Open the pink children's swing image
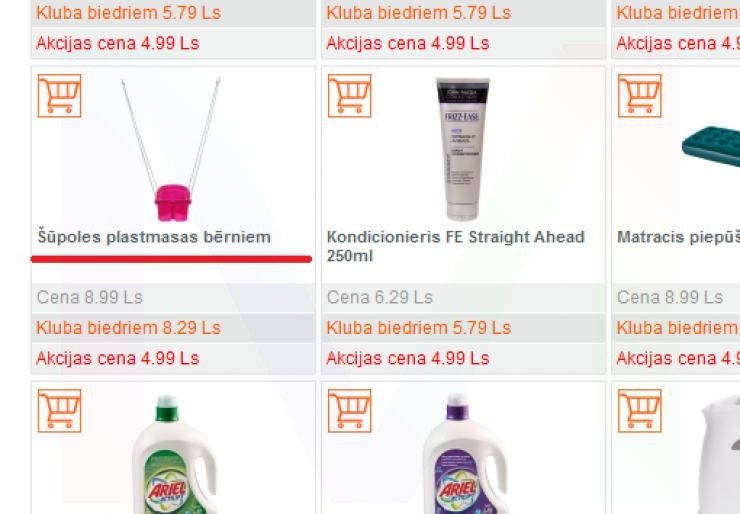 coord(171,149)
